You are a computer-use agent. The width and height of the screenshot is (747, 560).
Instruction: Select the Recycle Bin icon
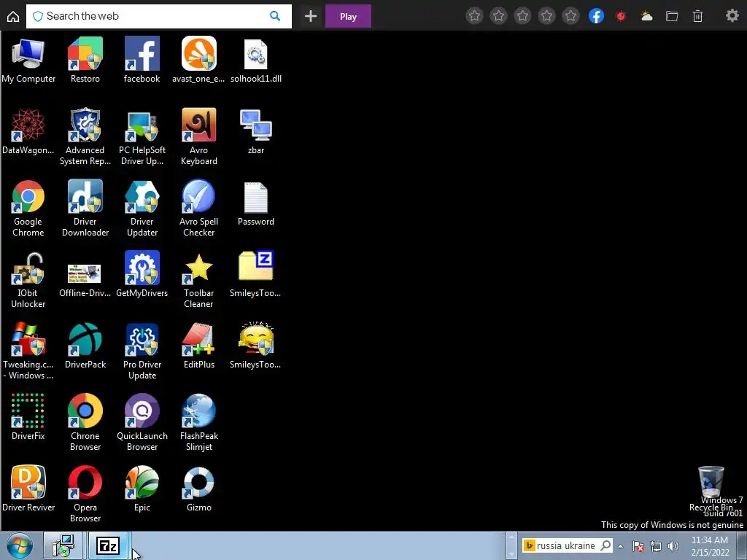[x=711, y=481]
